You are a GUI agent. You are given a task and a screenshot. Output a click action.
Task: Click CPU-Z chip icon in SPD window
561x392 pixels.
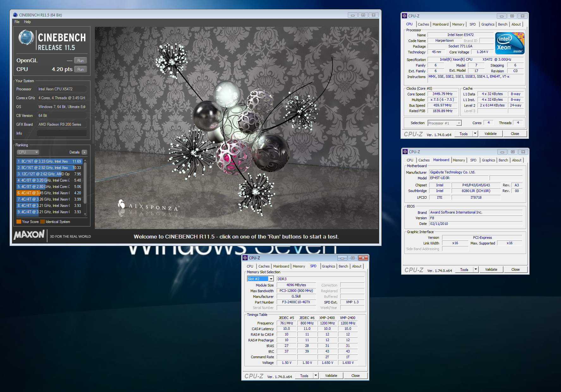pos(245,258)
